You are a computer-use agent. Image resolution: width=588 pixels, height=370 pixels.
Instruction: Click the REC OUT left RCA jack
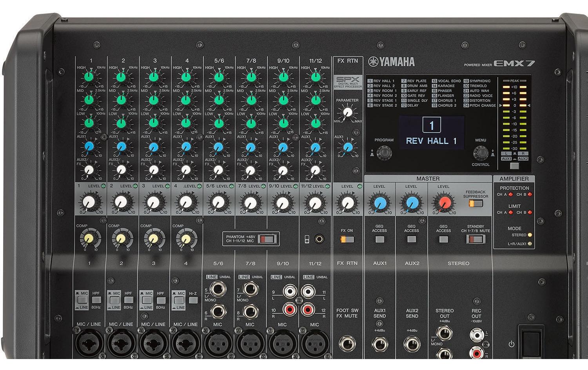(476, 334)
